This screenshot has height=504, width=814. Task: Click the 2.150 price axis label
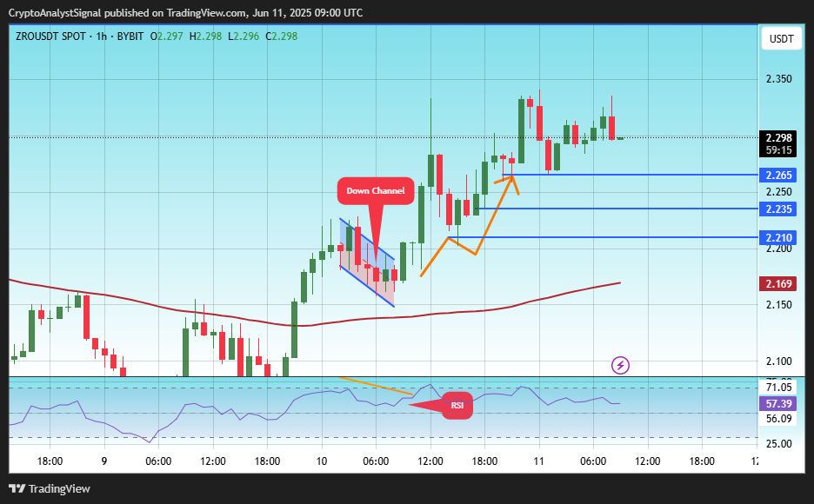(x=778, y=305)
